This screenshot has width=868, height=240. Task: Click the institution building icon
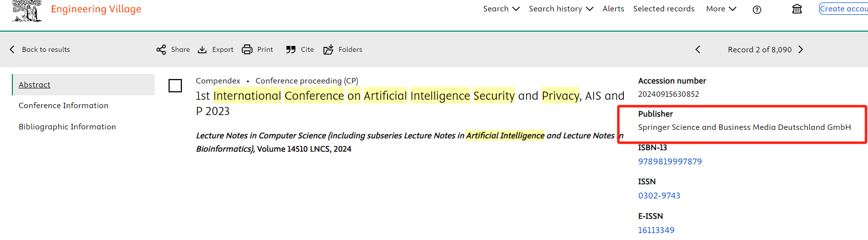797,9
